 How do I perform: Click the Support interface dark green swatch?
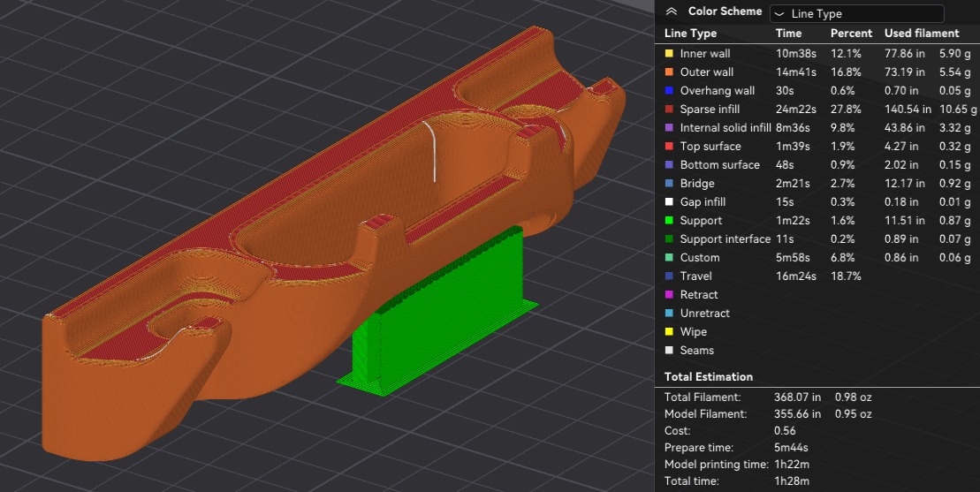pos(669,239)
